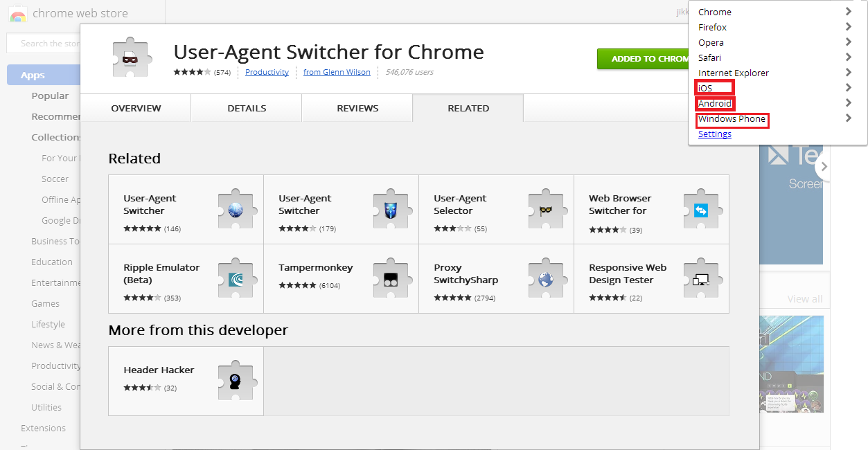Switch to the Related tab
Viewport: 868px width, 450px height.
click(x=468, y=108)
